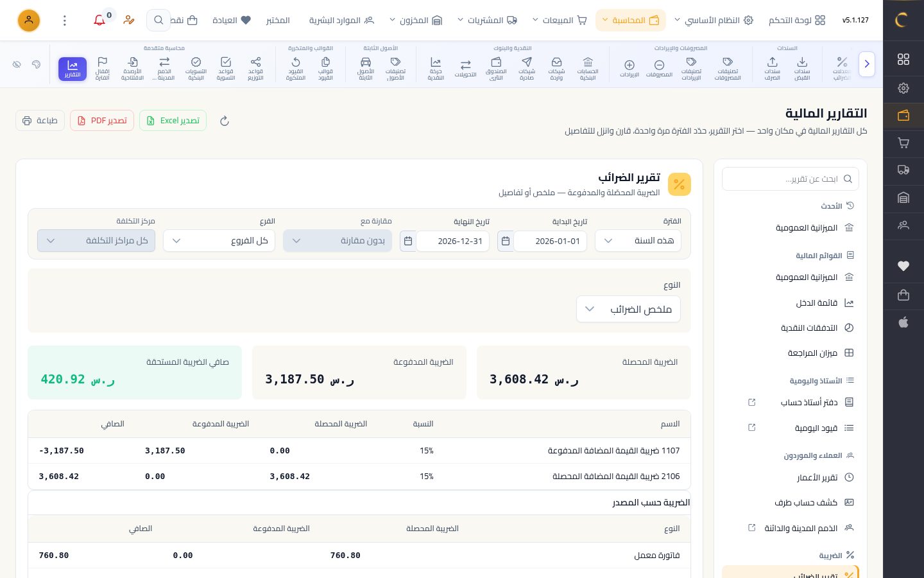The height and width of the screenshot is (578, 924).
Task: Open تصنيفات الأصول (asset categories)
Action: (395, 69)
